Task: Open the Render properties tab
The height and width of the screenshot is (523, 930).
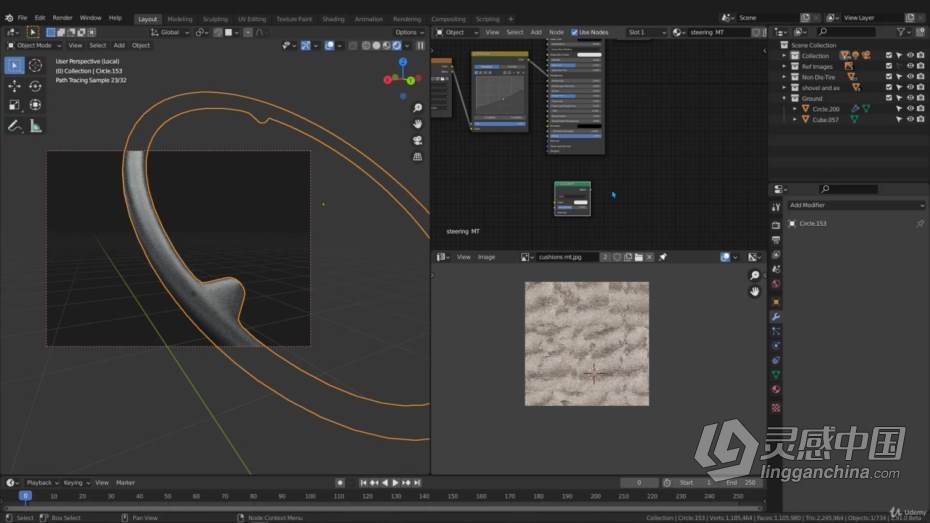Action: click(776, 225)
